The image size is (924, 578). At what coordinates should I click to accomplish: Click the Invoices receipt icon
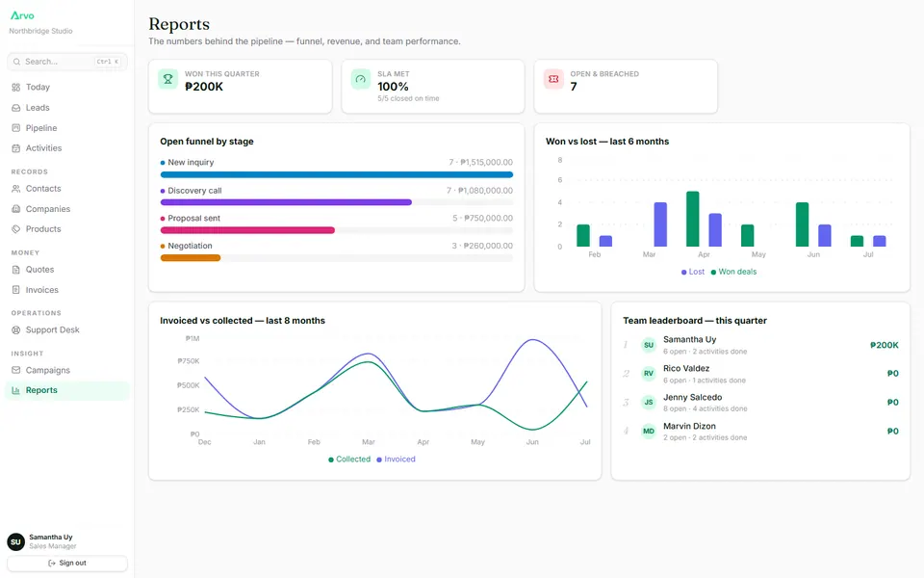pos(16,290)
